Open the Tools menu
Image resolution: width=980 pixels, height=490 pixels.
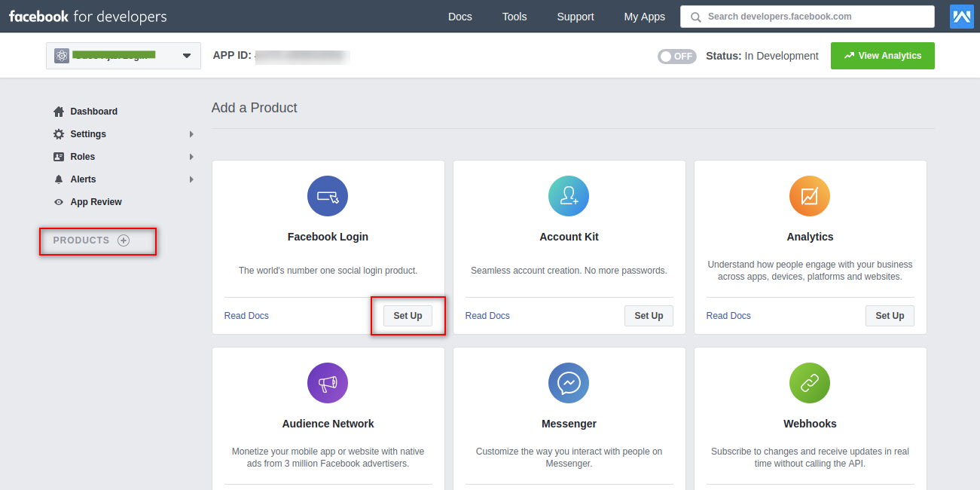pos(514,17)
